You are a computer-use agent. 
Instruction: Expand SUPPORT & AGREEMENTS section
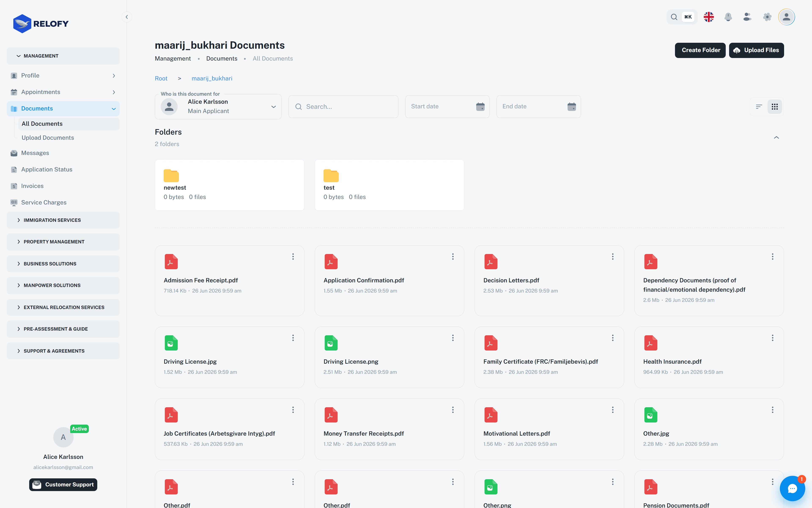coord(63,351)
